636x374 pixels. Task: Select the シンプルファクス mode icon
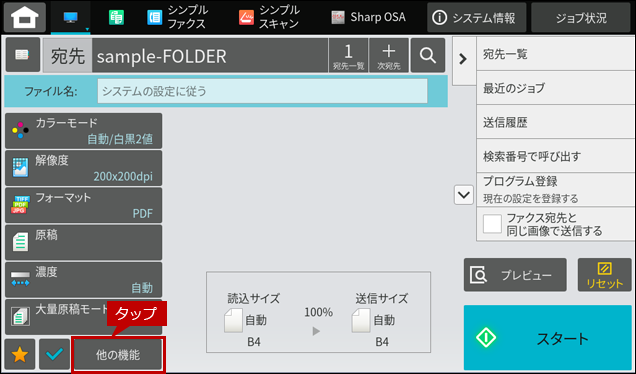155,17
